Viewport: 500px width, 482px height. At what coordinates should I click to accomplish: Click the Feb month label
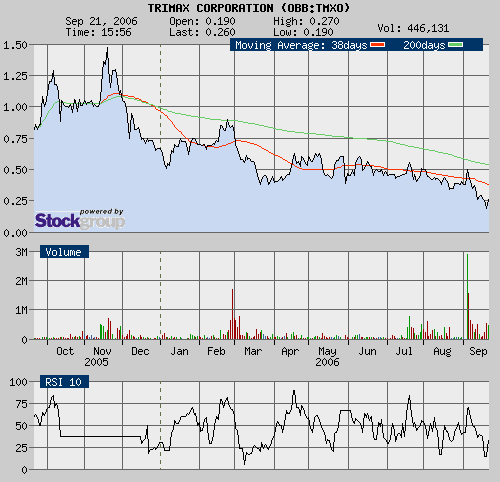pos(216,351)
